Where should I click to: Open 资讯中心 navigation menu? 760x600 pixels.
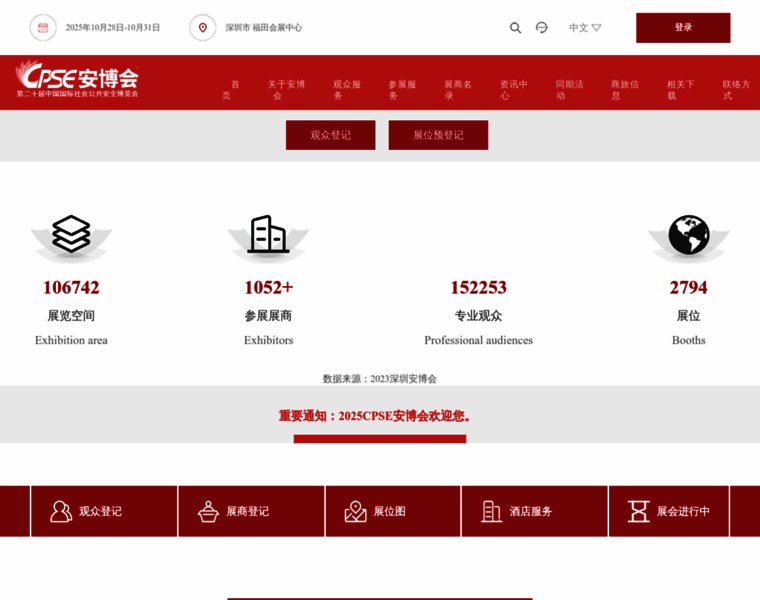tap(513, 90)
